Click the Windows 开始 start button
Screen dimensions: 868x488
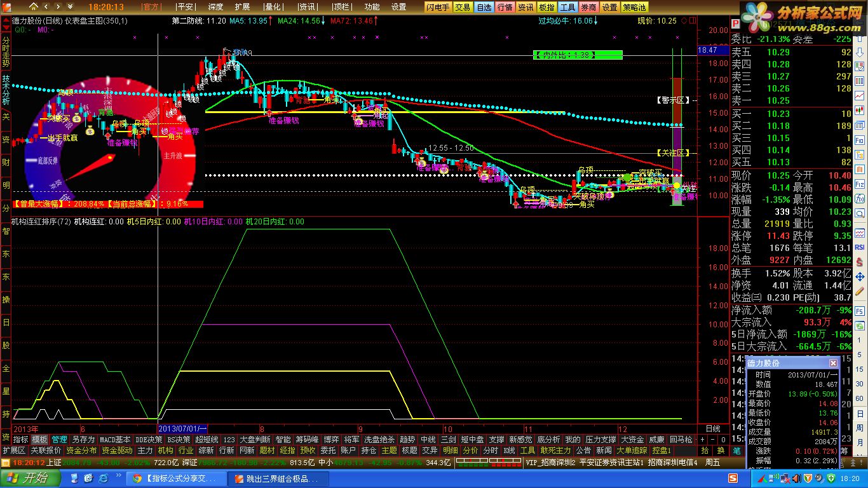31,478
